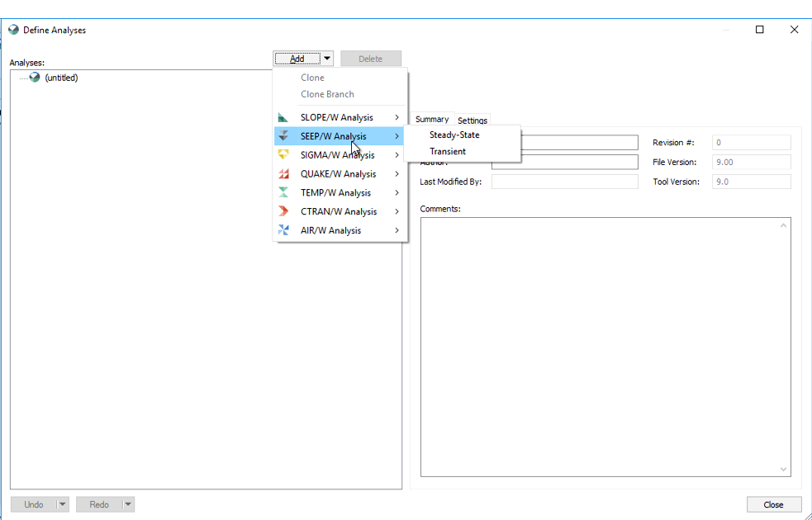Click the CTRAN/W Analysis arrow icon
812x520 pixels.
(283, 211)
